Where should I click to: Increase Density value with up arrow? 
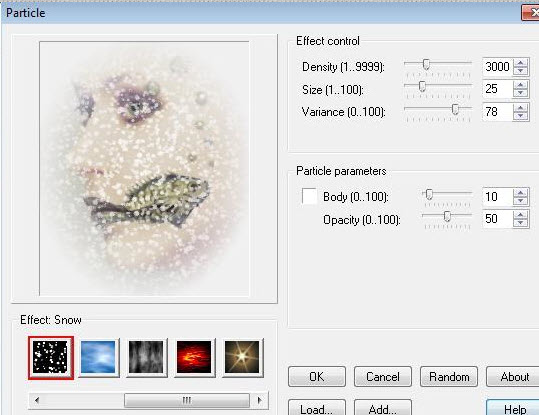(x=521, y=63)
